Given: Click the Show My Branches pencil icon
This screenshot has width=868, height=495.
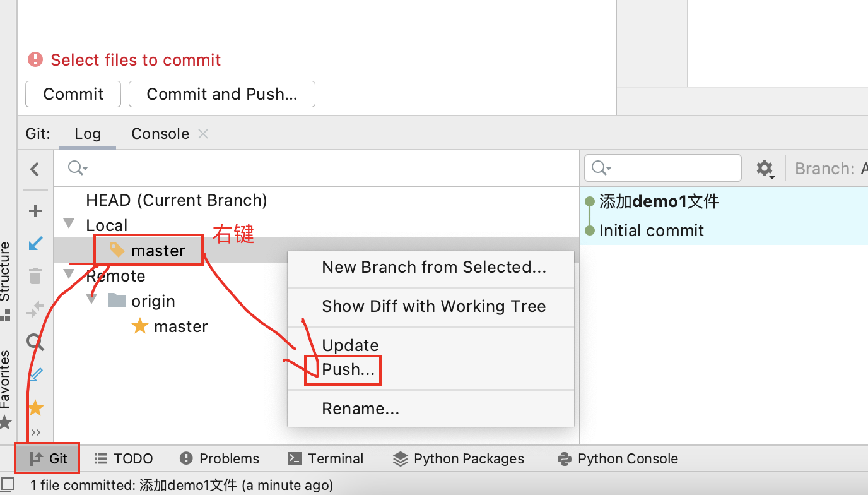Looking at the screenshot, I should tap(35, 375).
